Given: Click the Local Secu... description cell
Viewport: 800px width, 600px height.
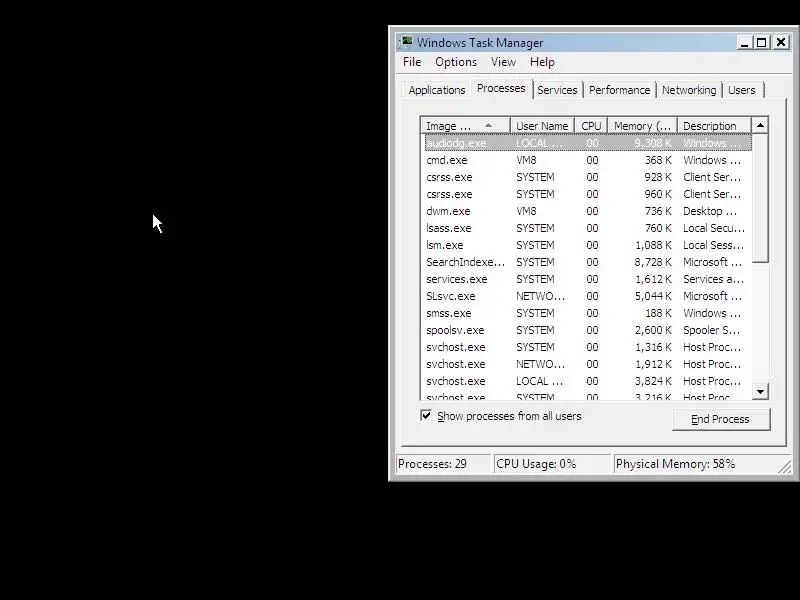Looking at the screenshot, I should pyautogui.click(x=714, y=228).
